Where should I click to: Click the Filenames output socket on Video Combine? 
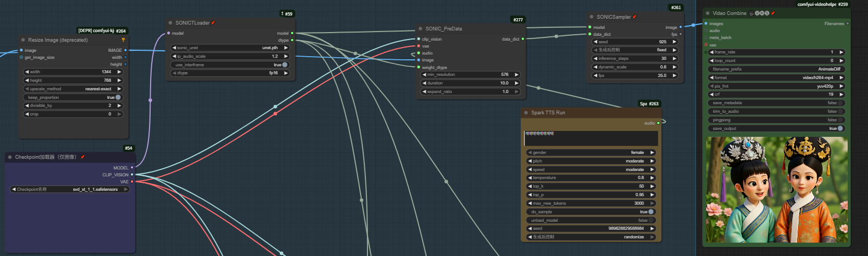pyautogui.click(x=847, y=24)
